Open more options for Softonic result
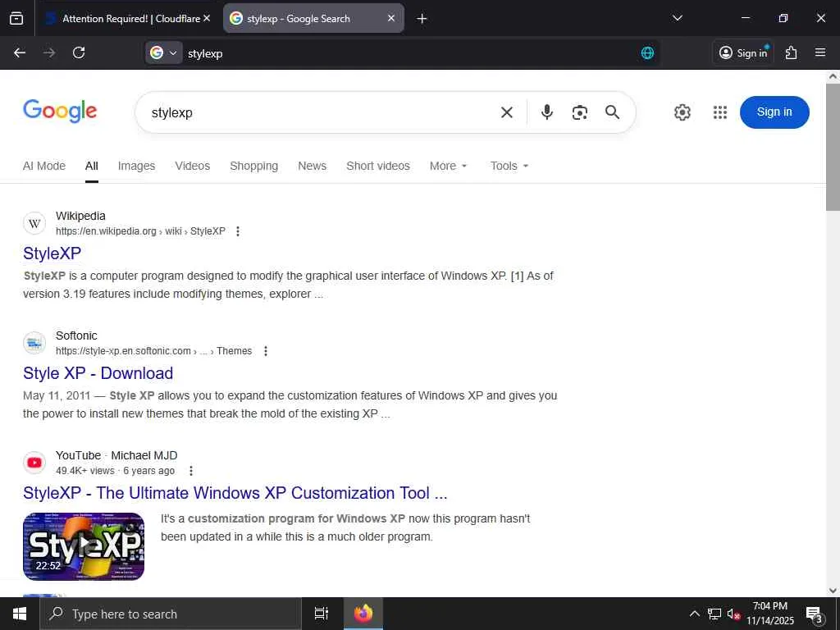Screen dimensions: 840x630 pos(266,351)
